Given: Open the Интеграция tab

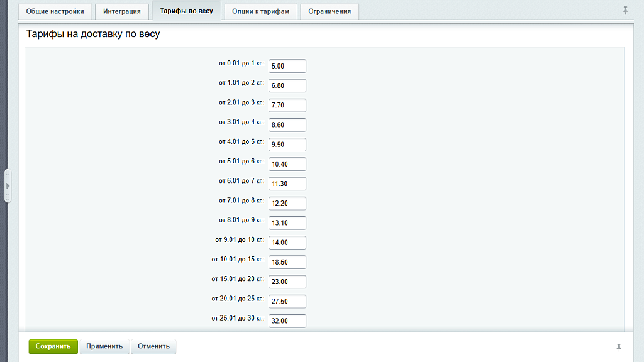Looking at the screenshot, I should click(122, 11).
